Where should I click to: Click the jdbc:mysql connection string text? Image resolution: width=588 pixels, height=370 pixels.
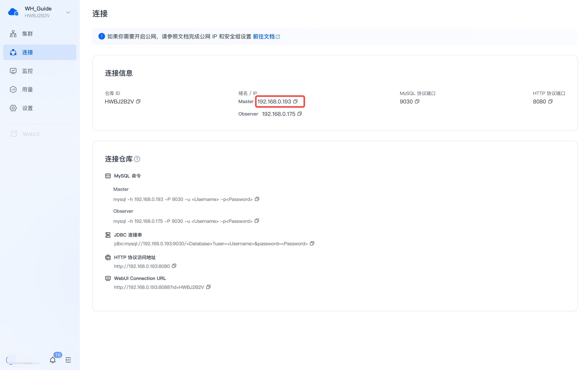coord(211,244)
